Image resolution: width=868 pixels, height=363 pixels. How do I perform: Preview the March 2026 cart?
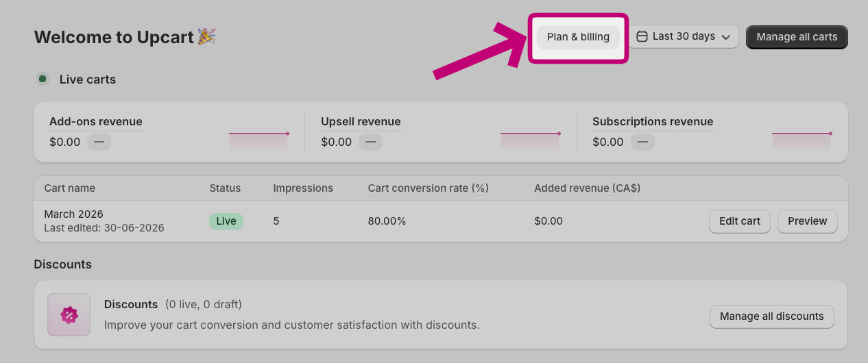pos(808,221)
